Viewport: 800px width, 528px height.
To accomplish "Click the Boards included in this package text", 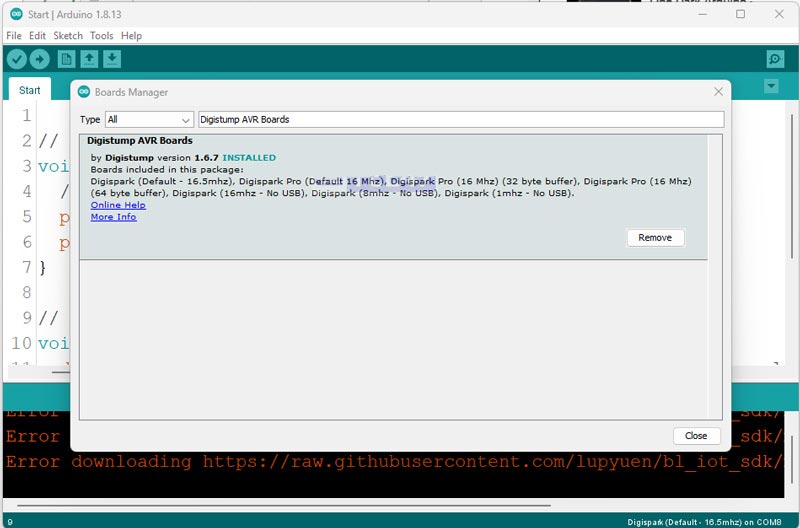I will pos(167,170).
